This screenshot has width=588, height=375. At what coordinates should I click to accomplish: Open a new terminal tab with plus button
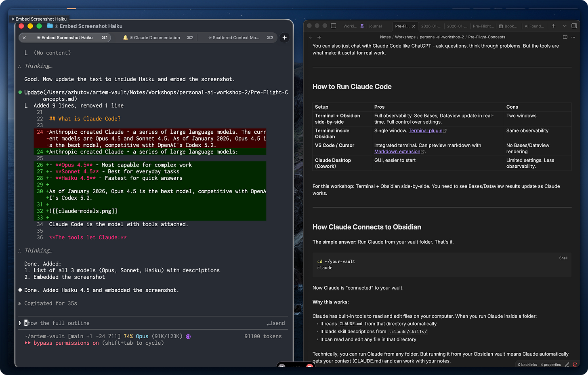[285, 38]
